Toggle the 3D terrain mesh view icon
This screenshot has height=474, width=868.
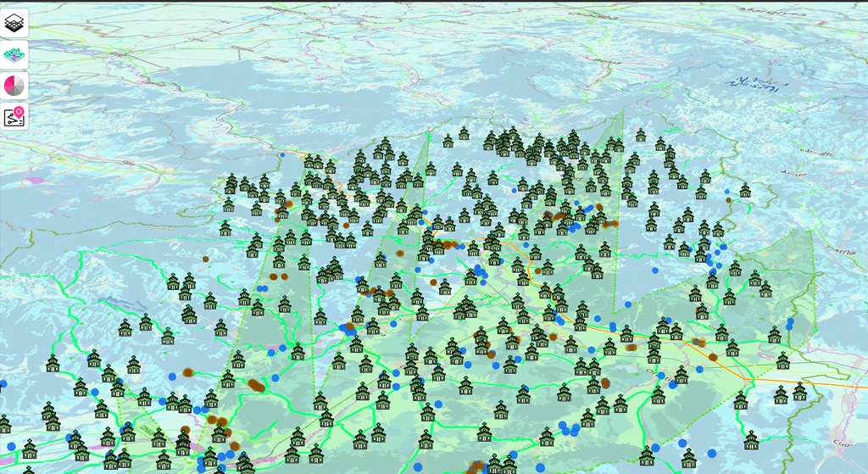(x=14, y=54)
